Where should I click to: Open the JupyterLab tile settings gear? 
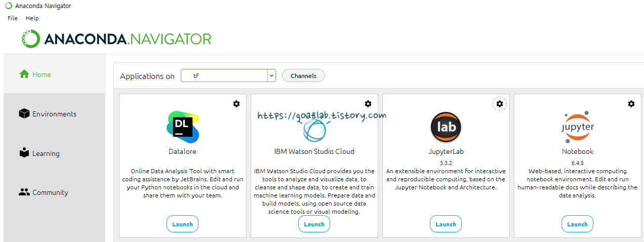tap(500, 104)
